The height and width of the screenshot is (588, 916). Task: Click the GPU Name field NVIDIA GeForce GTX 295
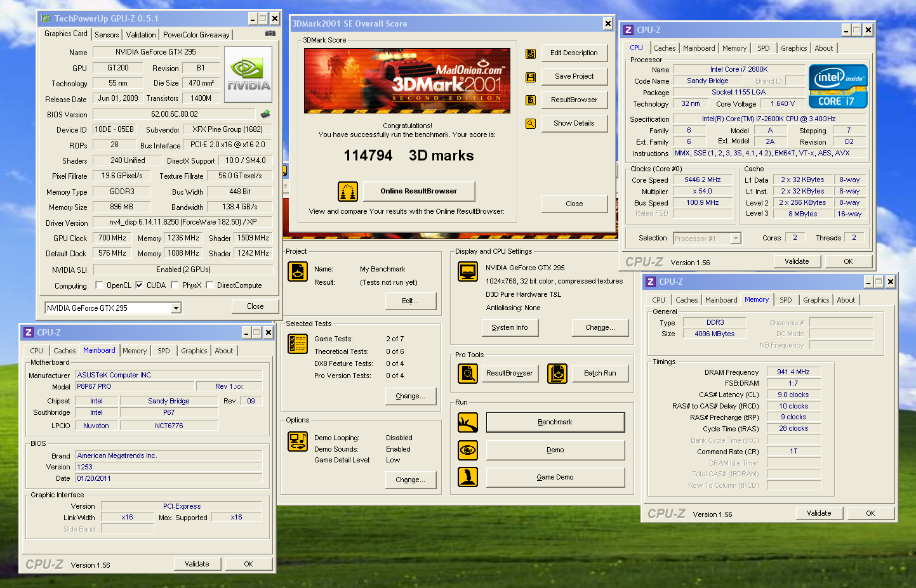(x=156, y=52)
